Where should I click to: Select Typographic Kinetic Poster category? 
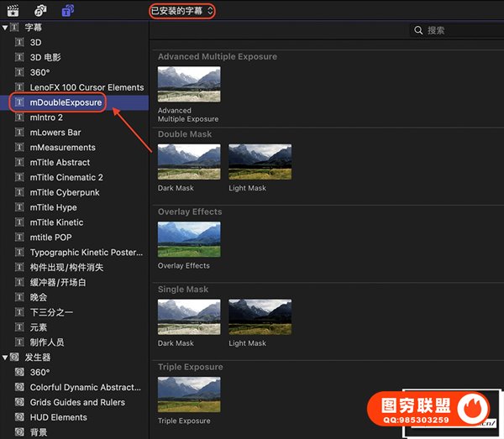tap(85, 253)
